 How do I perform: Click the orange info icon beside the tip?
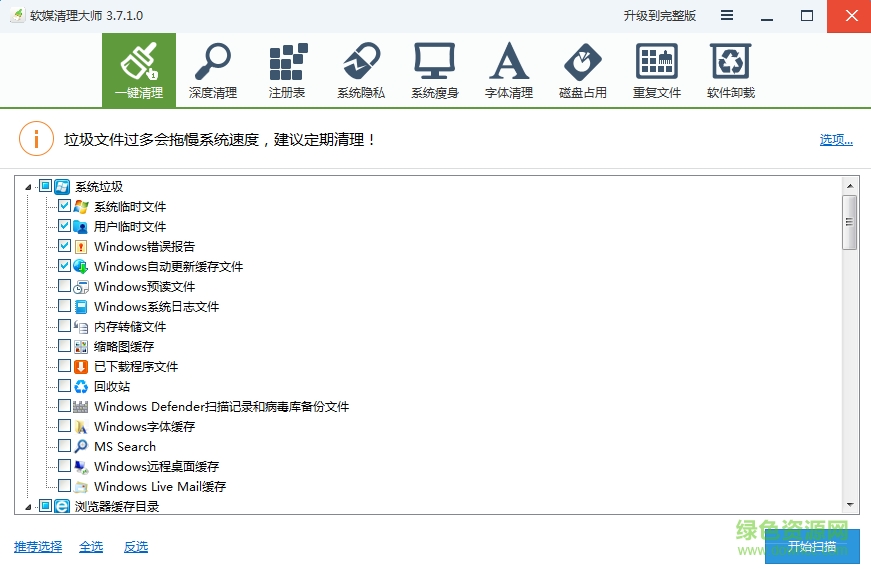click(x=36, y=139)
